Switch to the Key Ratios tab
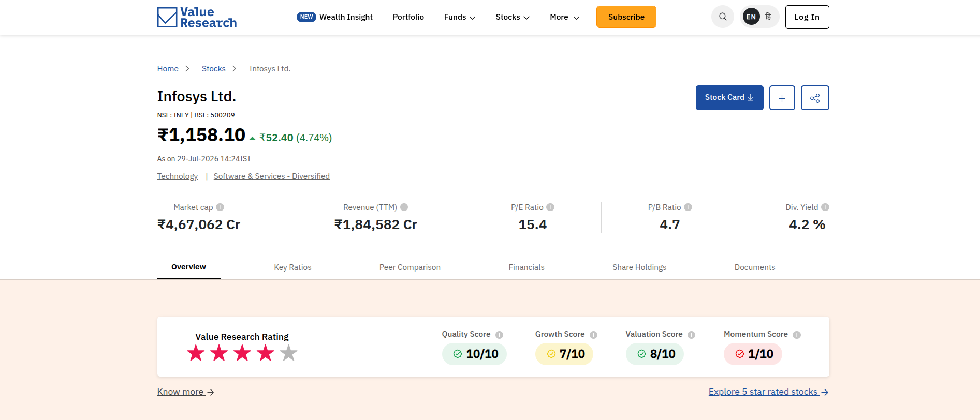Image resolution: width=980 pixels, height=420 pixels. [x=292, y=267]
